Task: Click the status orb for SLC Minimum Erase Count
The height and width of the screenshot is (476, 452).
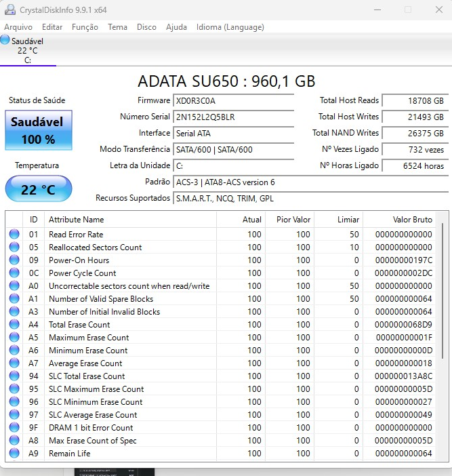Action: [x=14, y=401]
